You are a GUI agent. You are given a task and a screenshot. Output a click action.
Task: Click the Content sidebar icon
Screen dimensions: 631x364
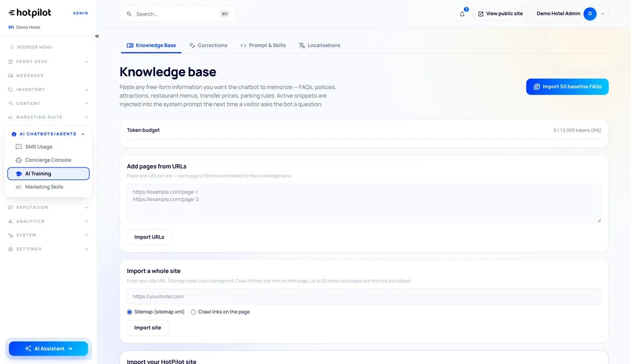click(x=11, y=103)
